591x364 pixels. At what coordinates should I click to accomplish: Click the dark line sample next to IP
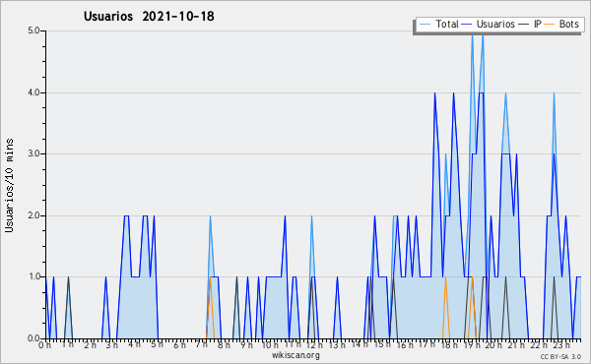coord(524,25)
